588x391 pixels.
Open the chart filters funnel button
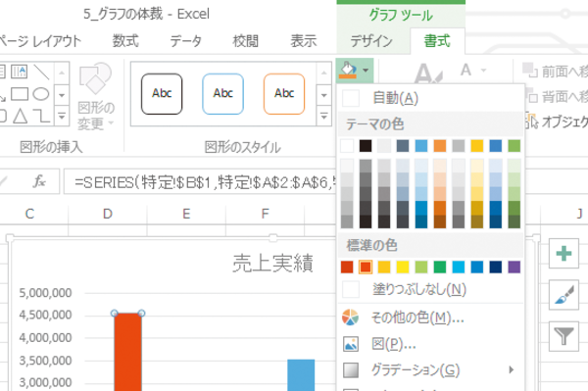click(563, 336)
